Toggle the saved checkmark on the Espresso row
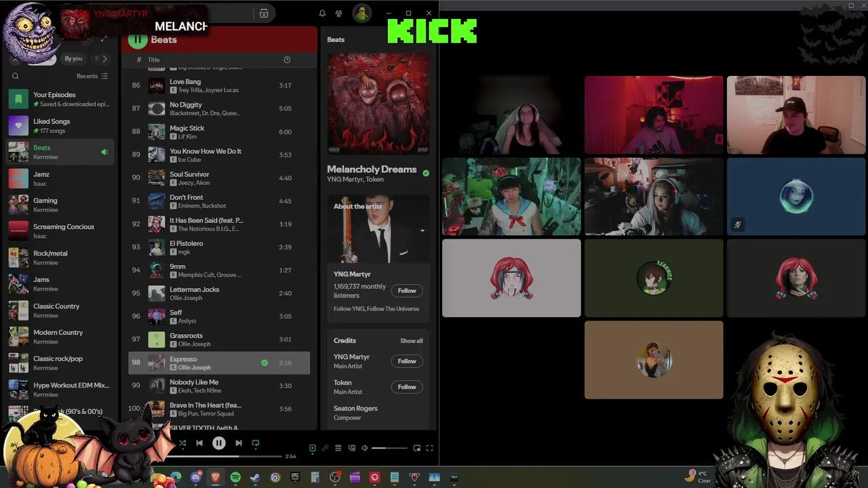The image size is (868, 488). (x=264, y=363)
